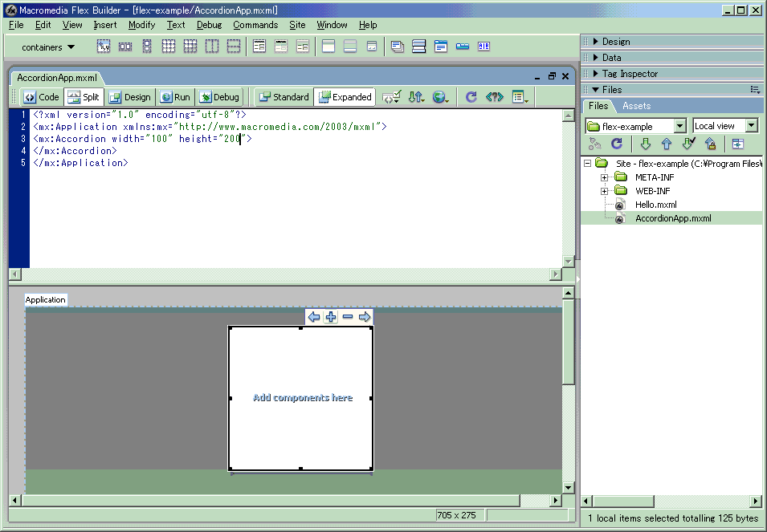Open the Modify menu
This screenshot has width=767, height=532.
[142, 25]
